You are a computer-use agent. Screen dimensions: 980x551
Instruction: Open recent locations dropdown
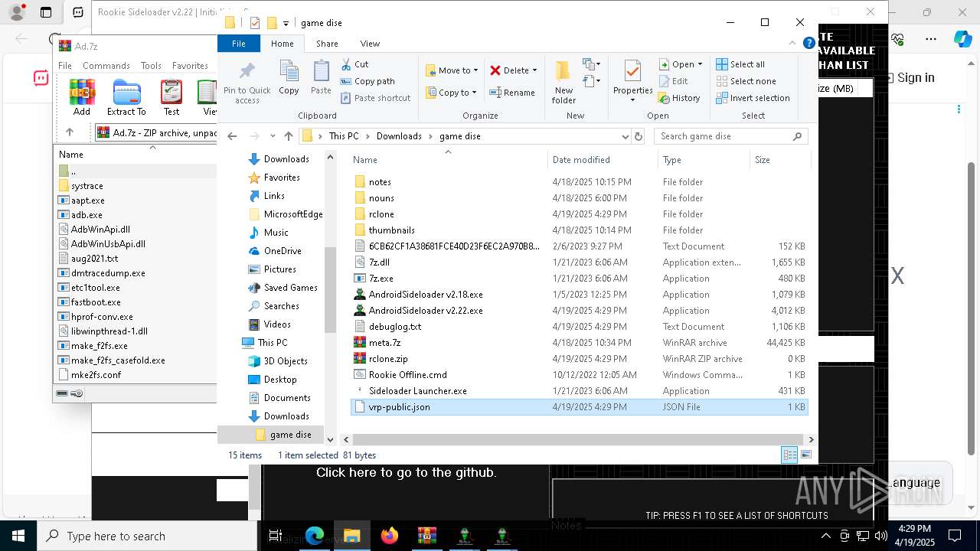click(x=272, y=136)
